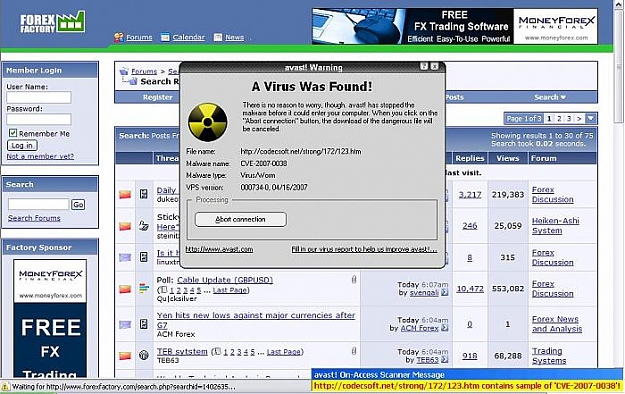Image resolution: width=625 pixels, height=394 pixels.
Task: Go to last post by TEB63 arrow
Action: (444, 360)
